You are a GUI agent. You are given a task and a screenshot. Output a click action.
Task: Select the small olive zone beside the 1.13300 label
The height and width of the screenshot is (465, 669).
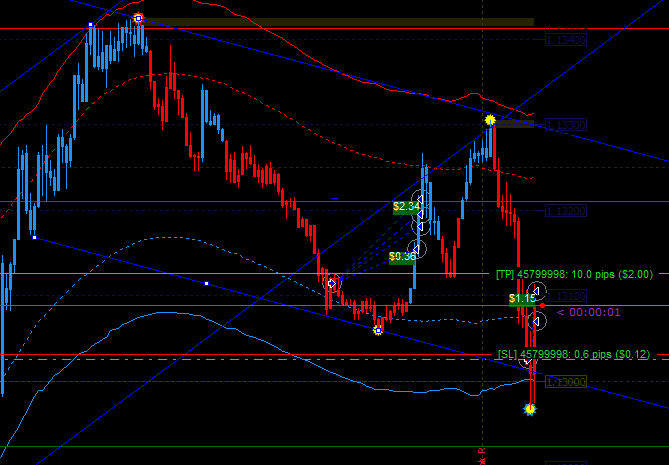[515, 124]
